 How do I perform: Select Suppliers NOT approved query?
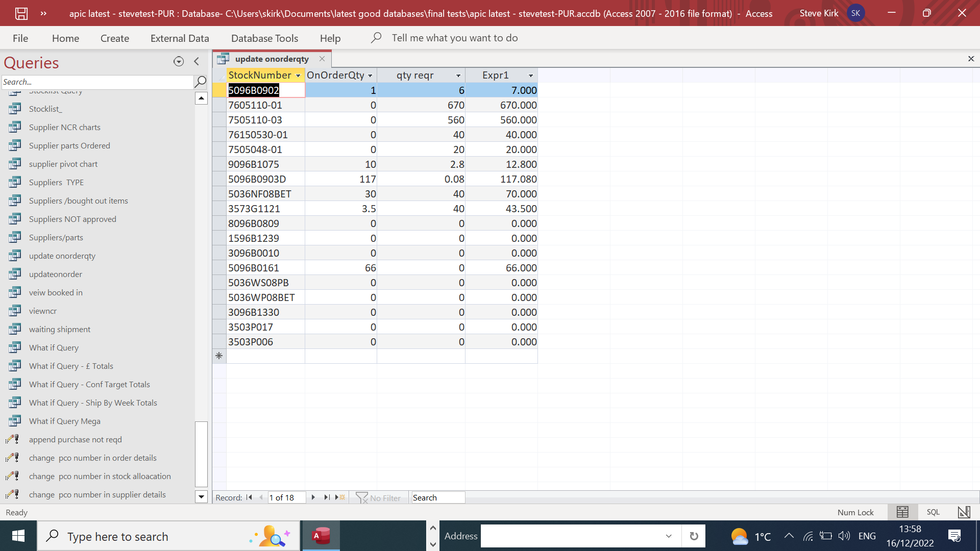tap(72, 219)
